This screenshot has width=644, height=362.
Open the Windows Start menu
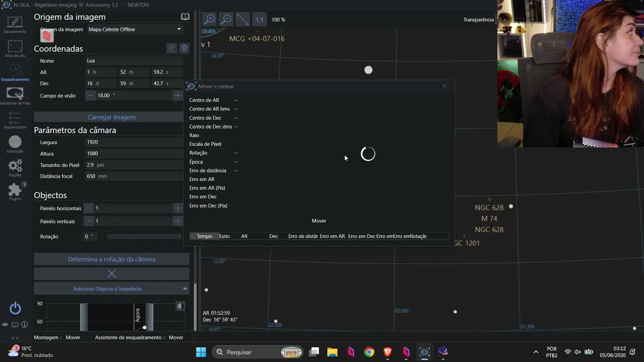click(x=201, y=352)
